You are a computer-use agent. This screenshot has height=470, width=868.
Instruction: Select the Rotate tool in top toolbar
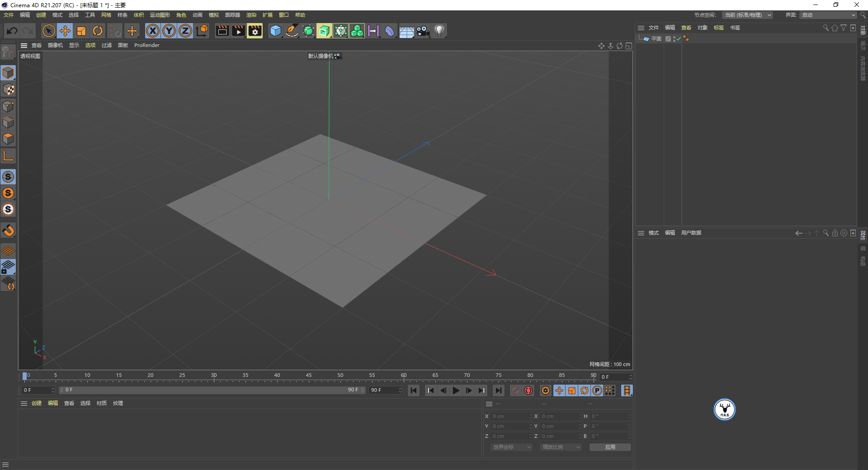tap(98, 31)
